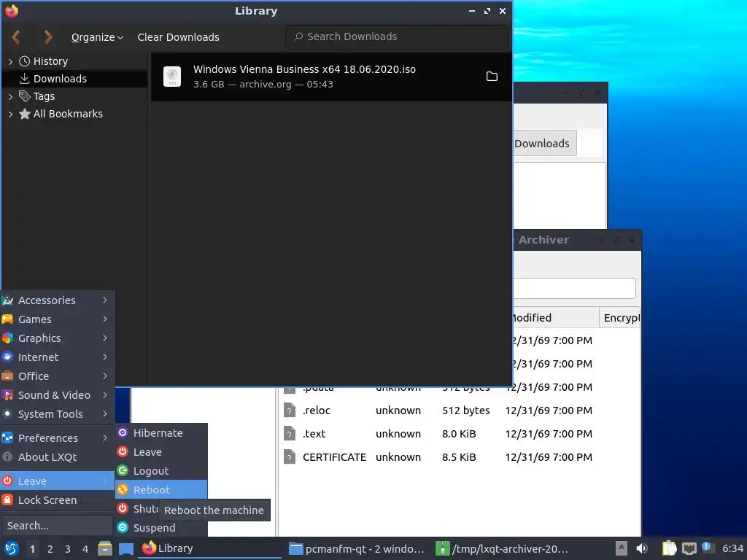Expand the Graphics submenu
This screenshot has width=747, height=560.
[57, 338]
